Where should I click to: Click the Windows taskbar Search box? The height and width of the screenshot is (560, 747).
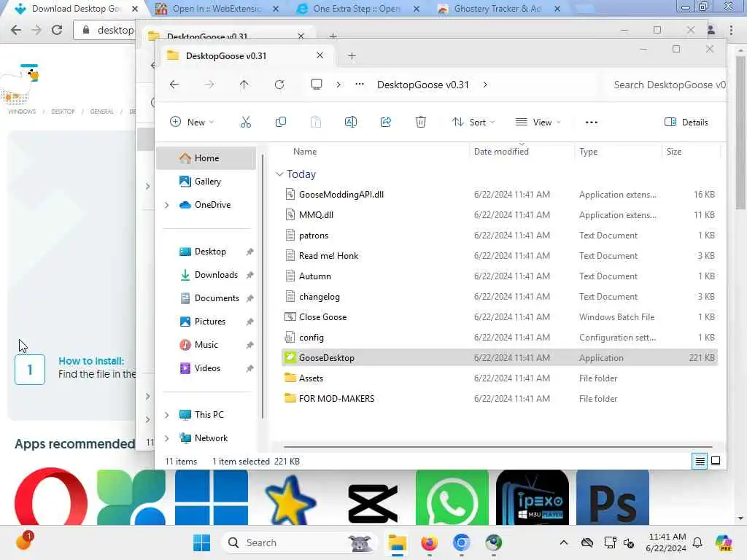[299, 542]
